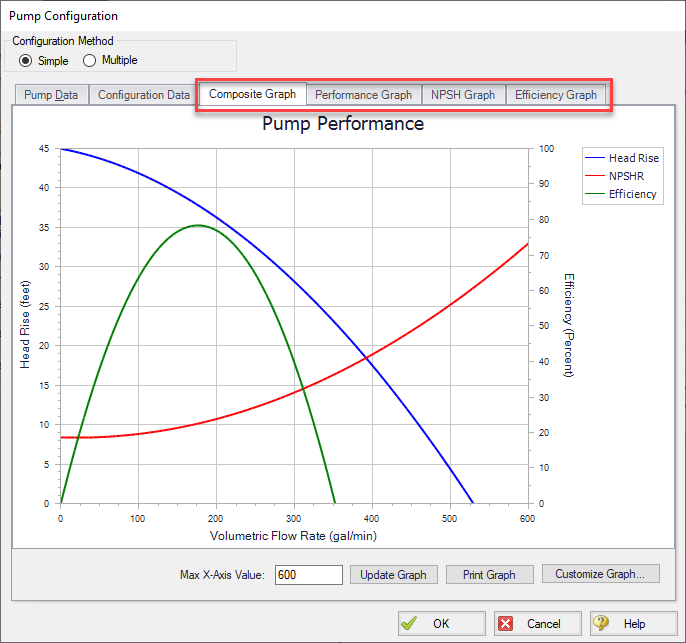Click the green checkmark icon on OK
Image resolution: width=686 pixels, height=643 pixels.
point(409,623)
